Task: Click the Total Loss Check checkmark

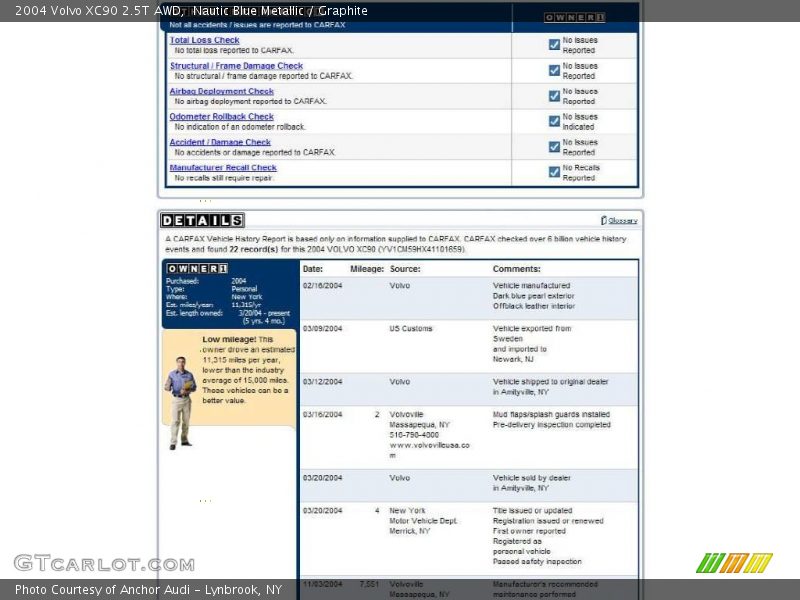Action: point(554,45)
